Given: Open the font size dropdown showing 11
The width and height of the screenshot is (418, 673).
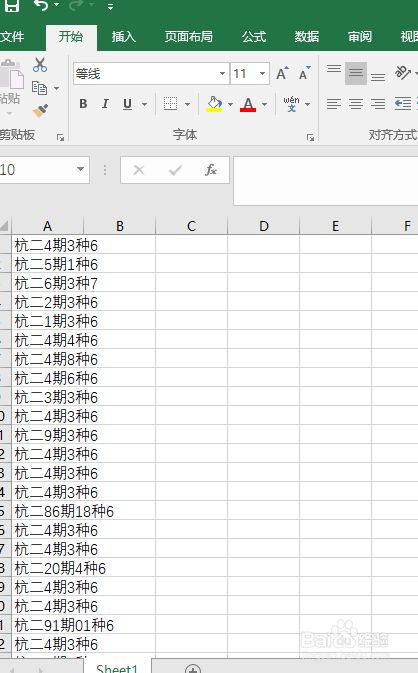Looking at the screenshot, I should tap(262, 73).
